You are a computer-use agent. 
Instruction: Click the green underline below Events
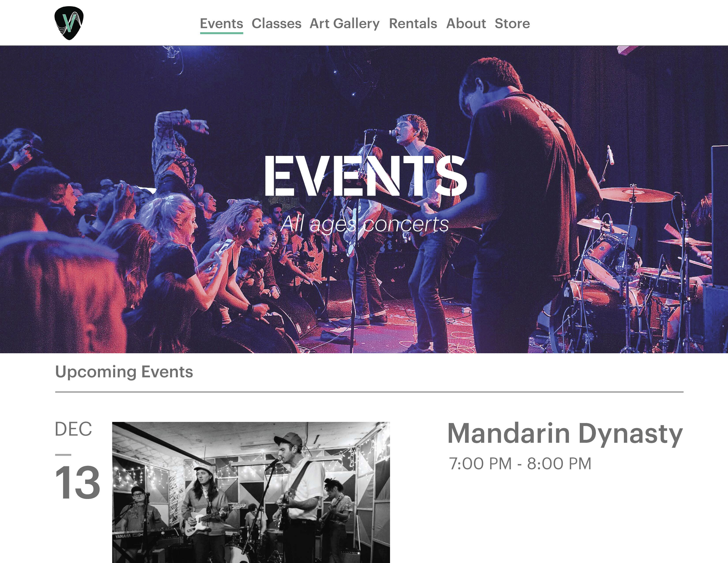pos(221,33)
